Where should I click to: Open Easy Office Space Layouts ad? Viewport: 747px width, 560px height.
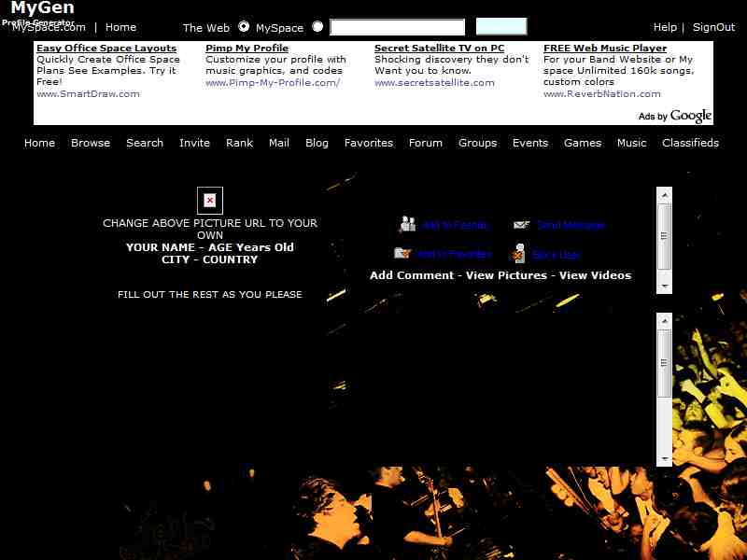pyautogui.click(x=106, y=49)
